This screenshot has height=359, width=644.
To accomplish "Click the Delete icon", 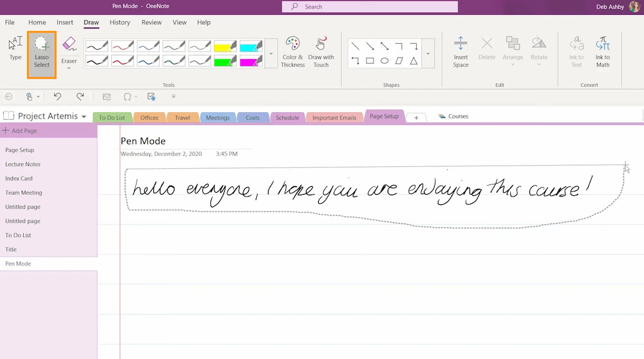I will pyautogui.click(x=487, y=48).
